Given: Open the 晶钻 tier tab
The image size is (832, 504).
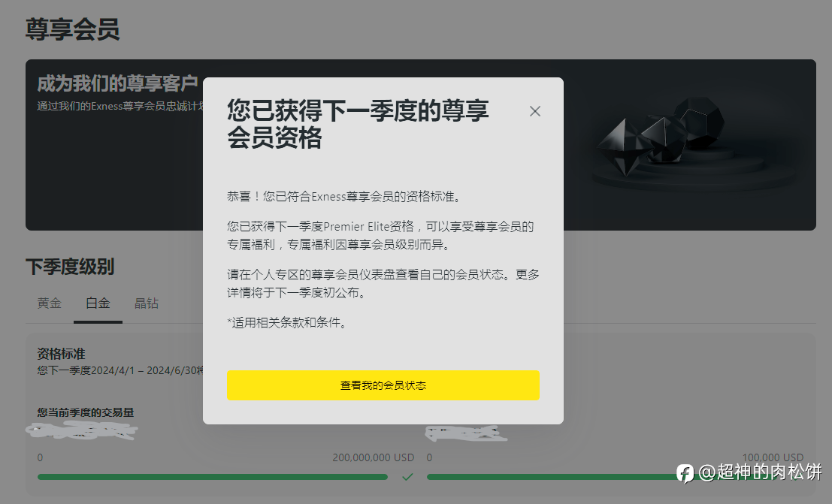Looking at the screenshot, I should 147,303.
